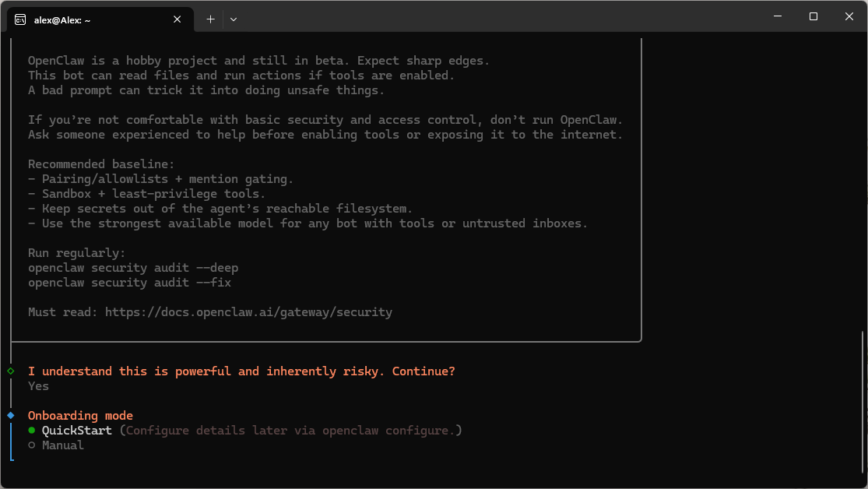Click the 'I understand this is powerful' prompt

[x=241, y=371]
